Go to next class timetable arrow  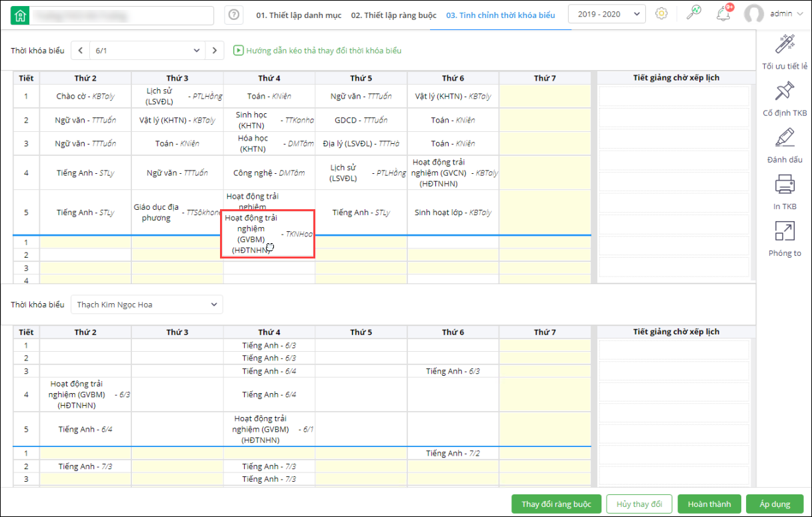(x=215, y=50)
